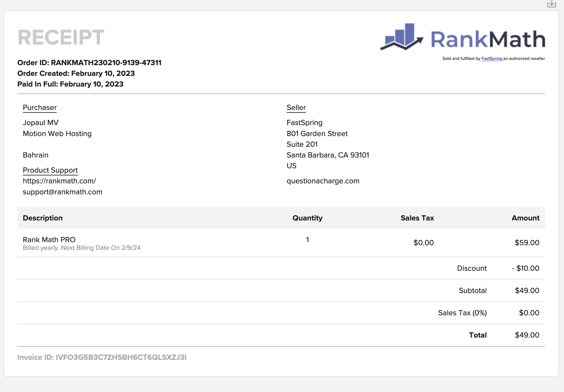Open the FastSpring reseller link
The image size is (564, 392).
pos(492,59)
